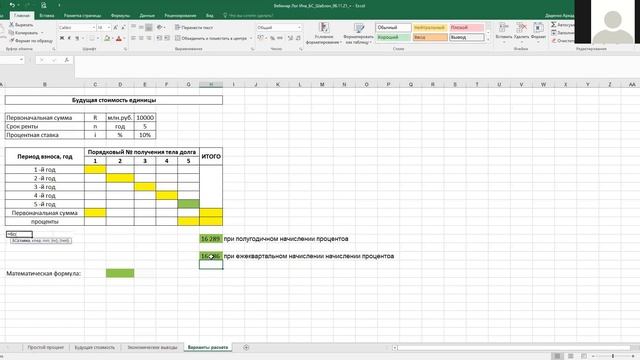Viewport: 640px width, 360px height.
Task: Toggle underline (Ч) formatting
Action: [x=77, y=38]
